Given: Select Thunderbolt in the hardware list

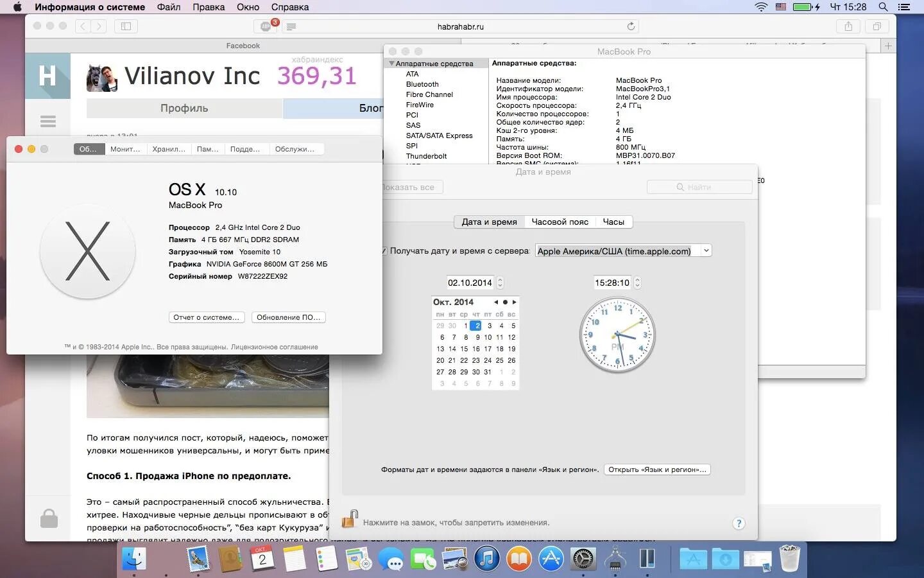Looking at the screenshot, I should point(426,156).
